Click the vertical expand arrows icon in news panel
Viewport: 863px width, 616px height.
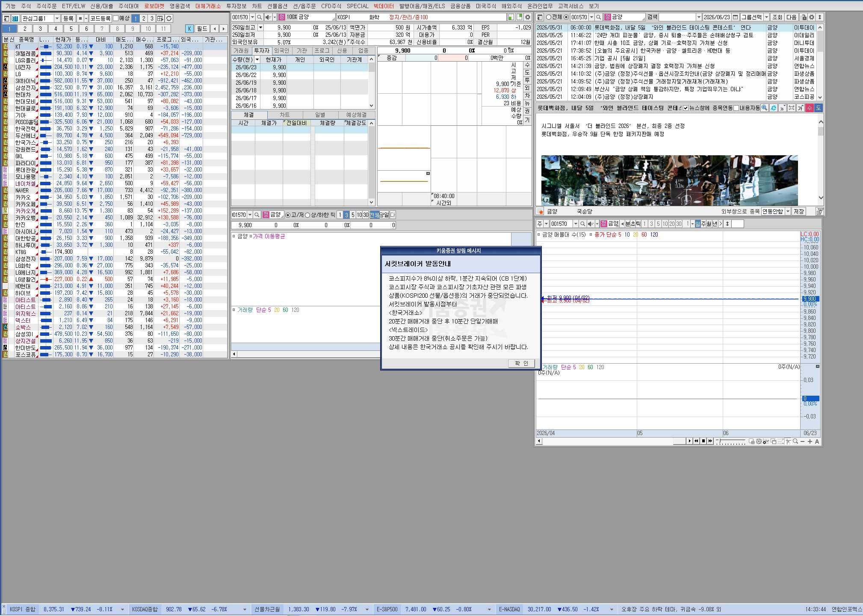820,17
